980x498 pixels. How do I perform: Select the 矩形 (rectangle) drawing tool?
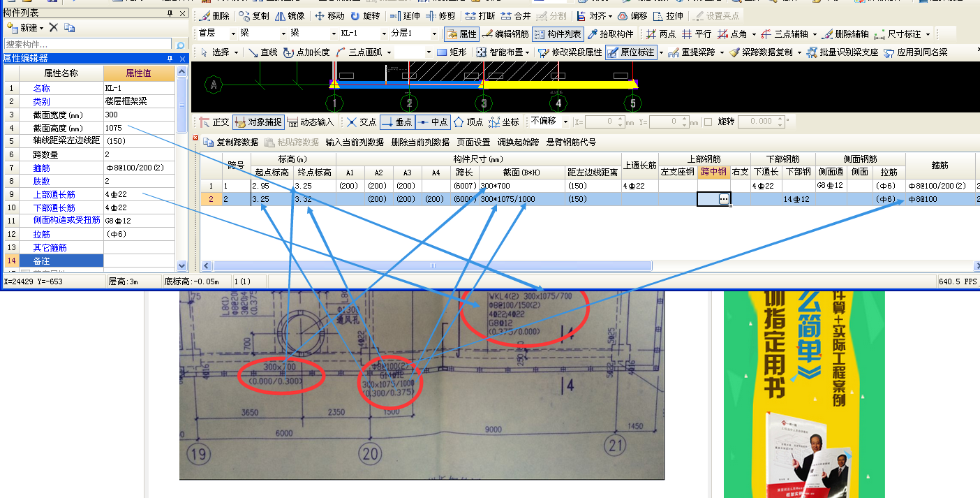(451, 52)
